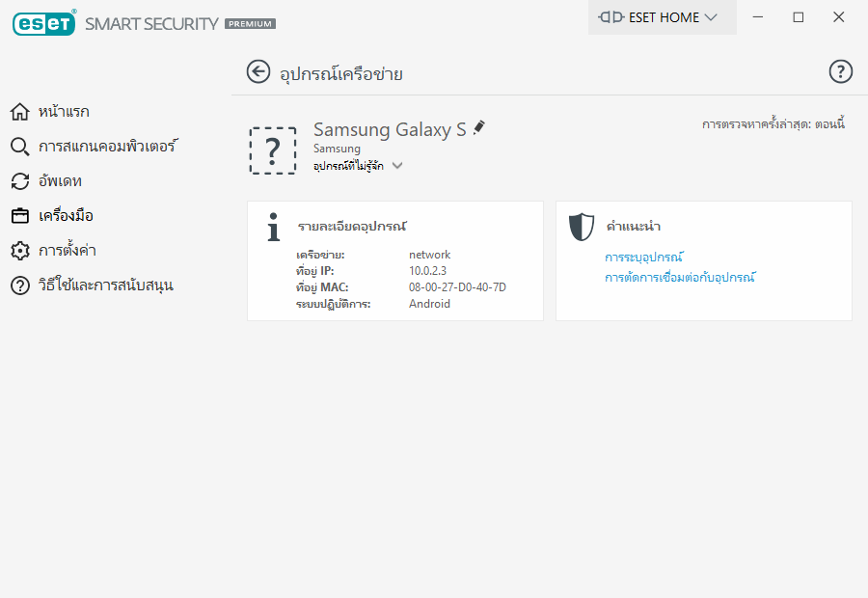This screenshot has height=598, width=868.
Task: Click the Samsung manufacturer label
Action: [337, 149]
